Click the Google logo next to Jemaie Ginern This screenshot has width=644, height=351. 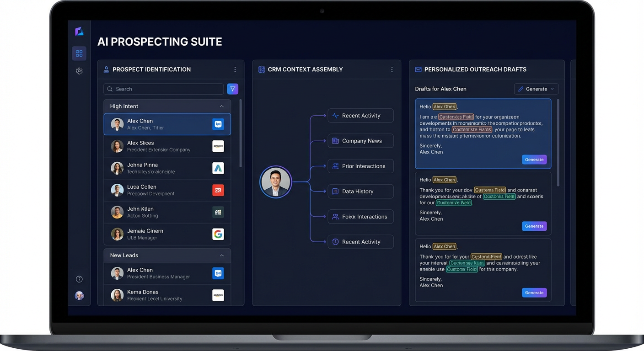218,234
